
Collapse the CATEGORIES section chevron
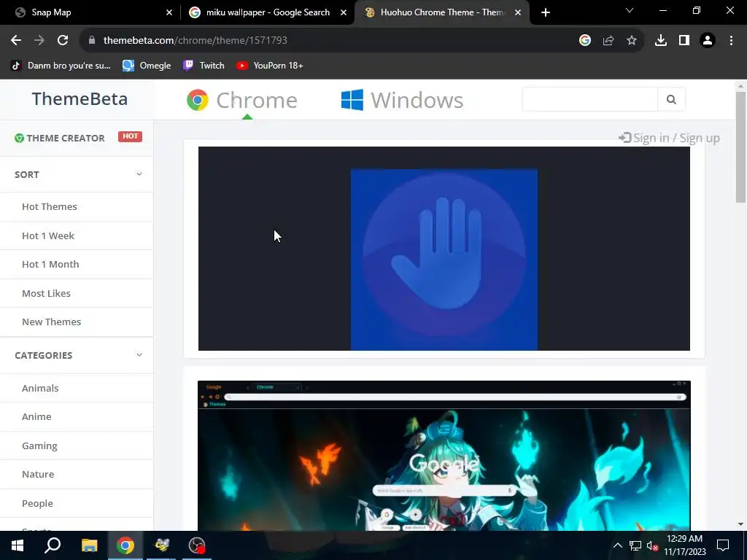click(x=139, y=355)
